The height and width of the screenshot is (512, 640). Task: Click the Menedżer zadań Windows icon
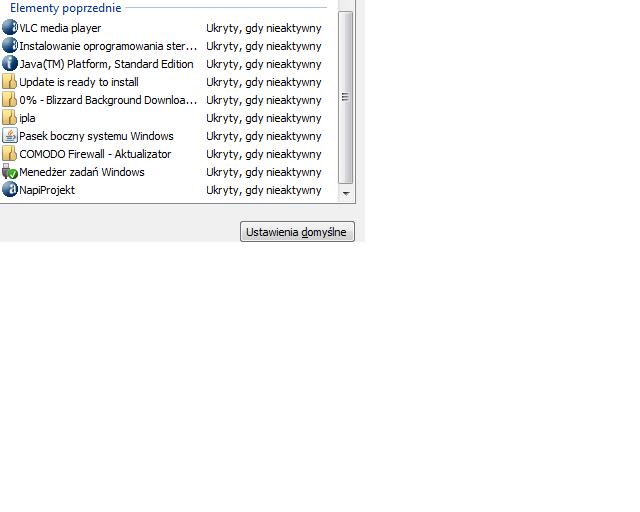coord(10,171)
